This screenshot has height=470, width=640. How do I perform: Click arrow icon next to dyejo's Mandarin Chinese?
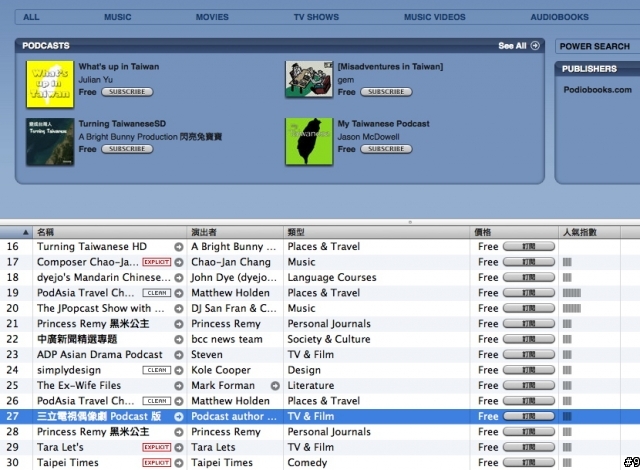pos(179,278)
